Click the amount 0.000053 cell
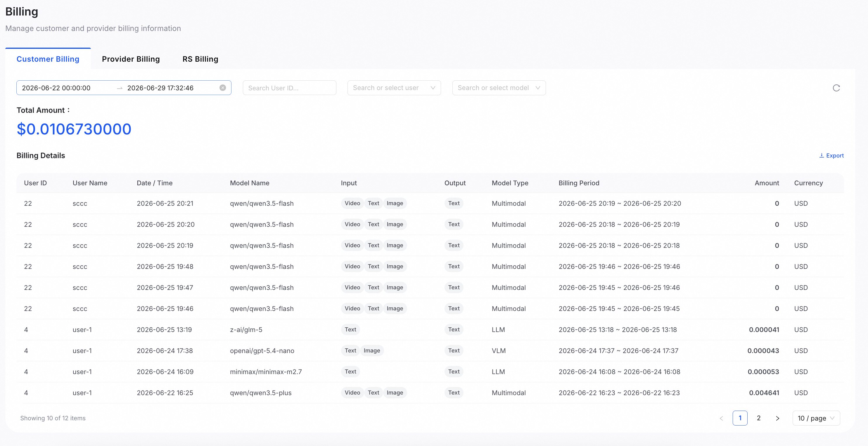868x446 pixels. point(763,371)
